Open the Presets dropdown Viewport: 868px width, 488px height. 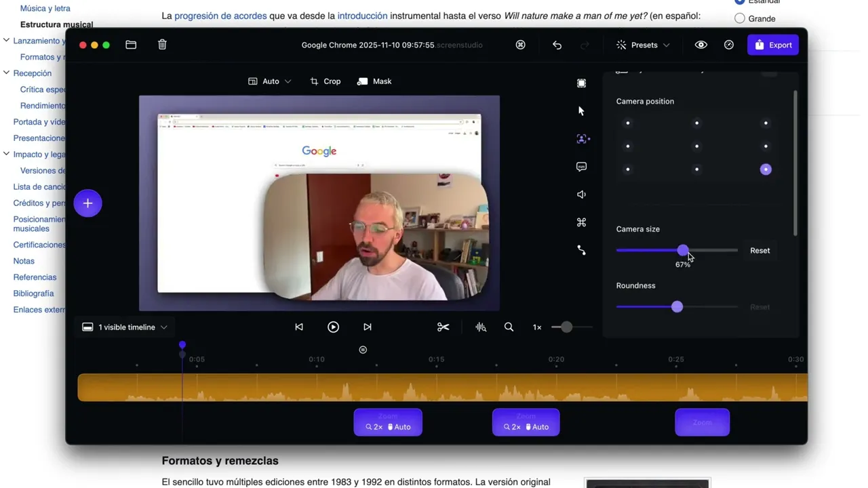tap(643, 45)
